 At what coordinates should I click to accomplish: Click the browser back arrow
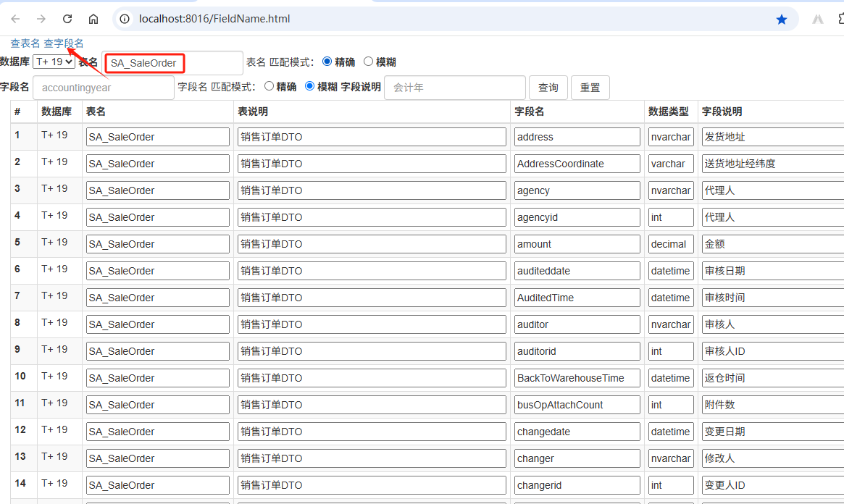[x=15, y=19]
